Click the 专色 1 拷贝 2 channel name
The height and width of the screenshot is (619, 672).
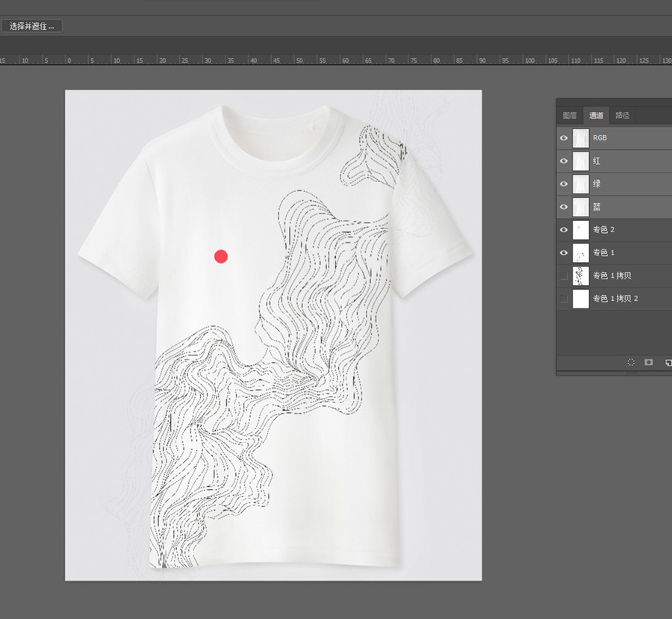click(615, 299)
